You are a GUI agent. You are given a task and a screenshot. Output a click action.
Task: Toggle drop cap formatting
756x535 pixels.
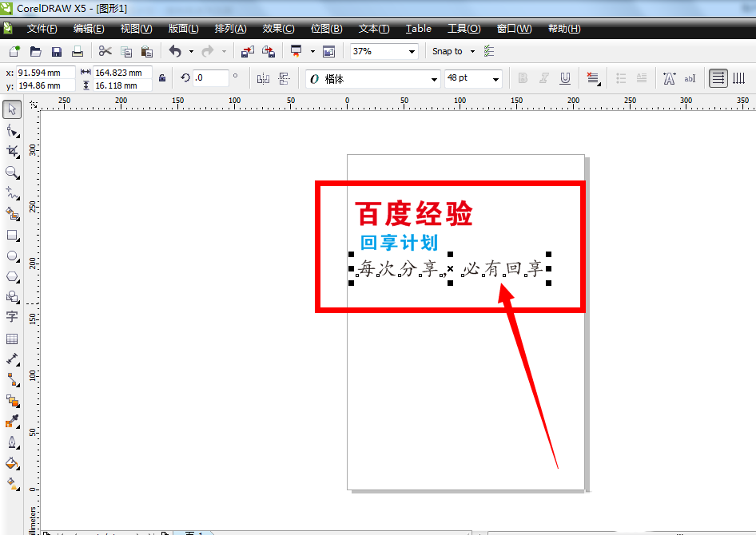coord(641,78)
